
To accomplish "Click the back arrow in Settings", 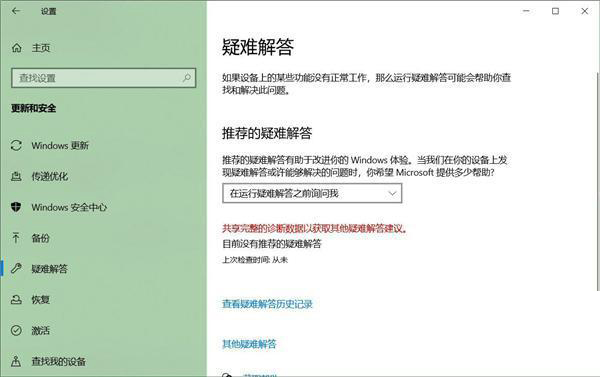I will coord(16,11).
